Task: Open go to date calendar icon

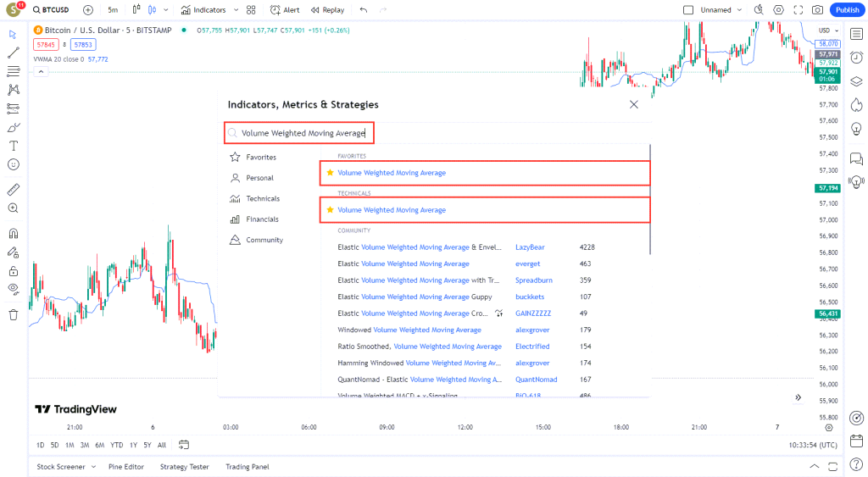Action: pyautogui.click(x=184, y=444)
